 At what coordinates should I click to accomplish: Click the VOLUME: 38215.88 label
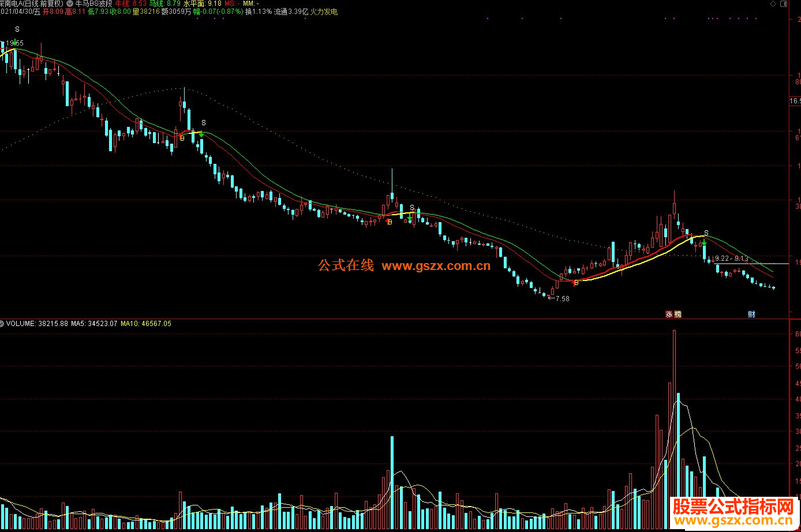(37, 324)
